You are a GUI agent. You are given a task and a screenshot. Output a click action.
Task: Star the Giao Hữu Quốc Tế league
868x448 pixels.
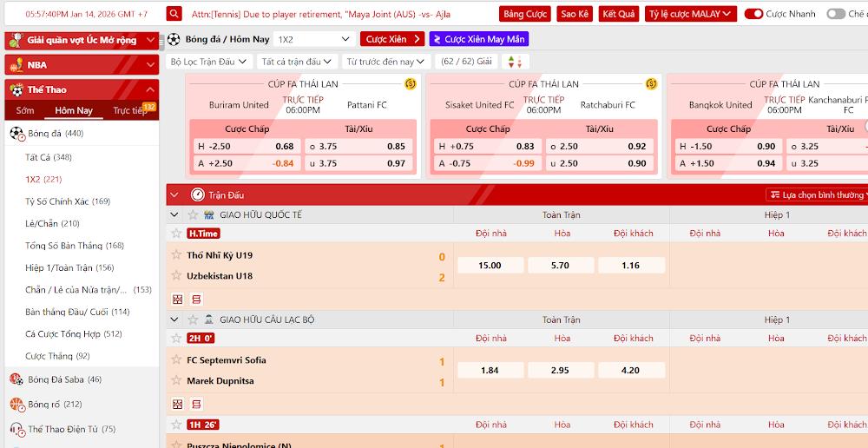[194, 214]
